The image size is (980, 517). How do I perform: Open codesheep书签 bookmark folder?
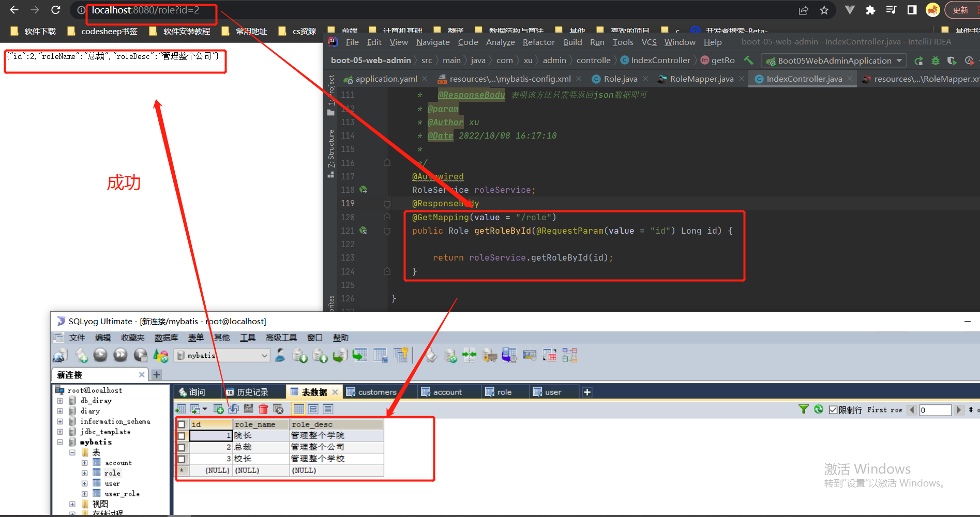pos(102,31)
